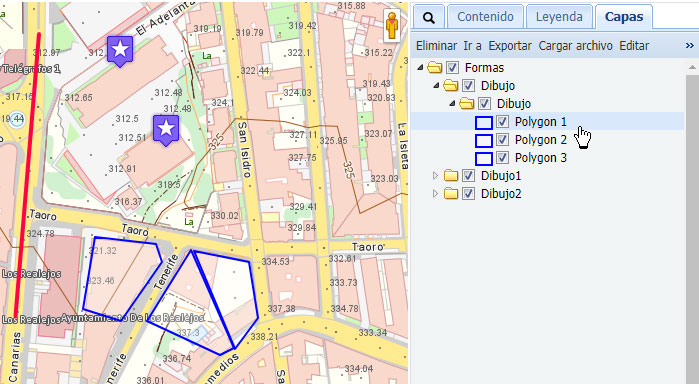Click the Dibujo2 folder icon
This screenshot has height=384, width=699.
point(451,194)
